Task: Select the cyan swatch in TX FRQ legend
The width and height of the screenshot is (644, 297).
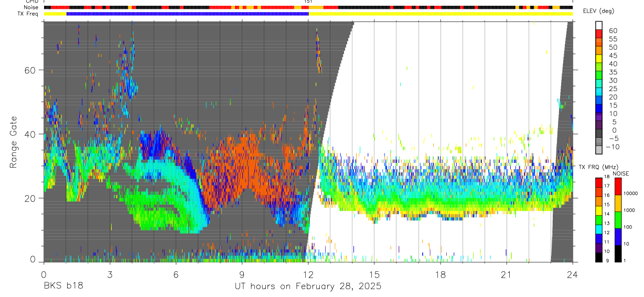Action: click(x=598, y=228)
